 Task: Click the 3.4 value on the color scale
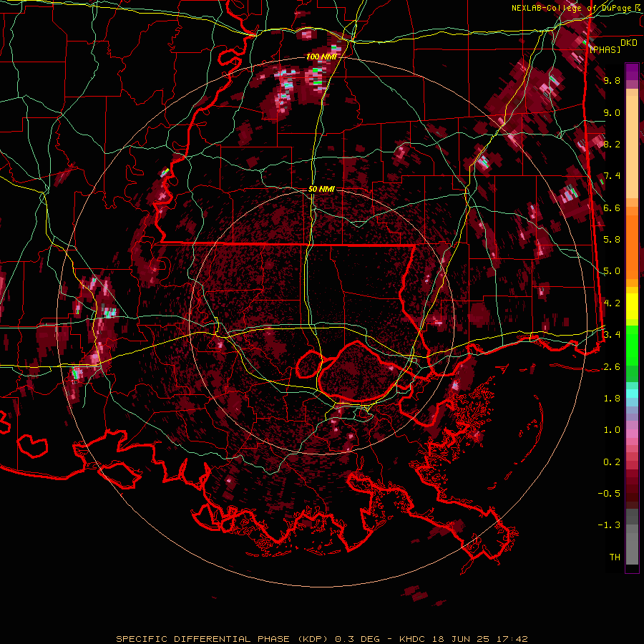612,335
